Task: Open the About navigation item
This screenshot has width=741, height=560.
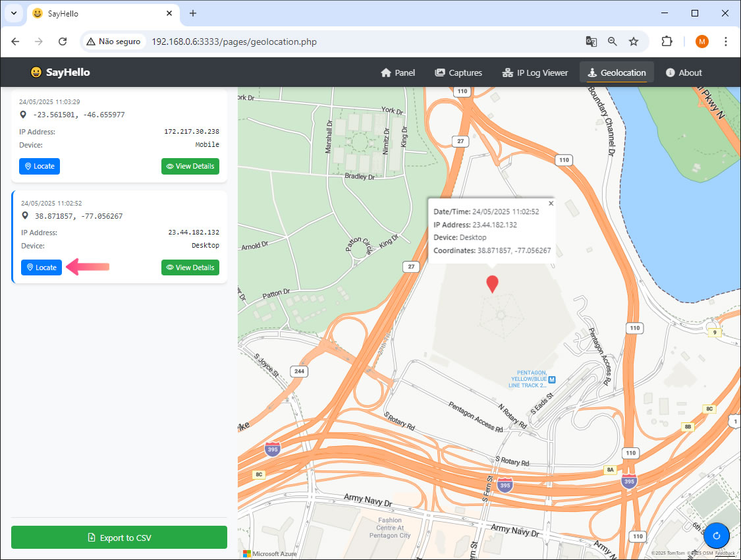Action: point(684,72)
